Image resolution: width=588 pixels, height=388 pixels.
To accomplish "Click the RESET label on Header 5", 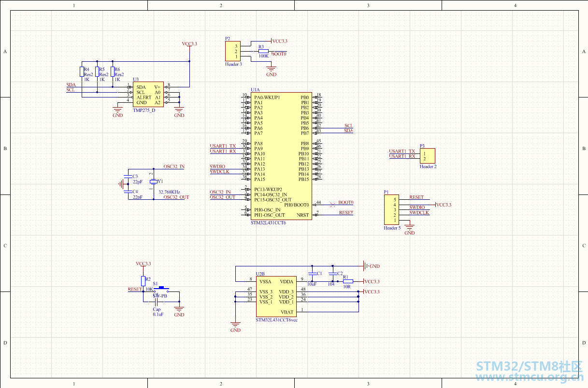I will coord(416,197).
